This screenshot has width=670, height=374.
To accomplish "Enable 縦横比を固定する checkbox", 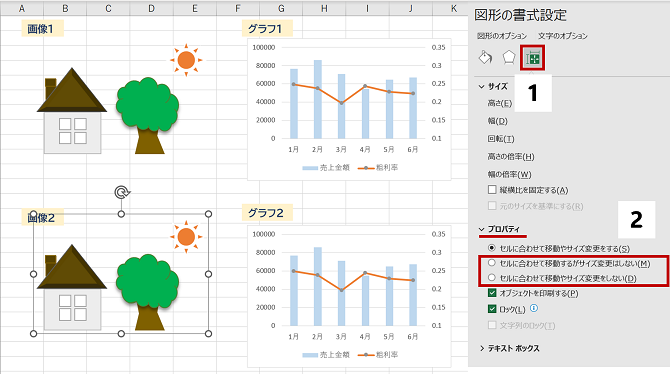I will tap(492, 189).
